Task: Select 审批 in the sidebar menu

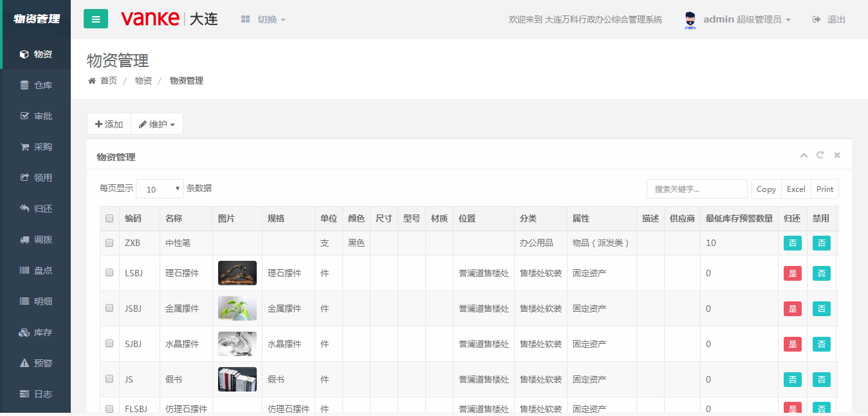Action: pos(36,116)
